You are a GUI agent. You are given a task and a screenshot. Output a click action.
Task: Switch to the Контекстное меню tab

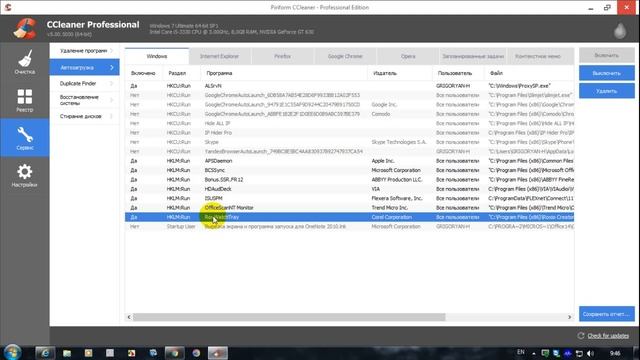point(538,56)
